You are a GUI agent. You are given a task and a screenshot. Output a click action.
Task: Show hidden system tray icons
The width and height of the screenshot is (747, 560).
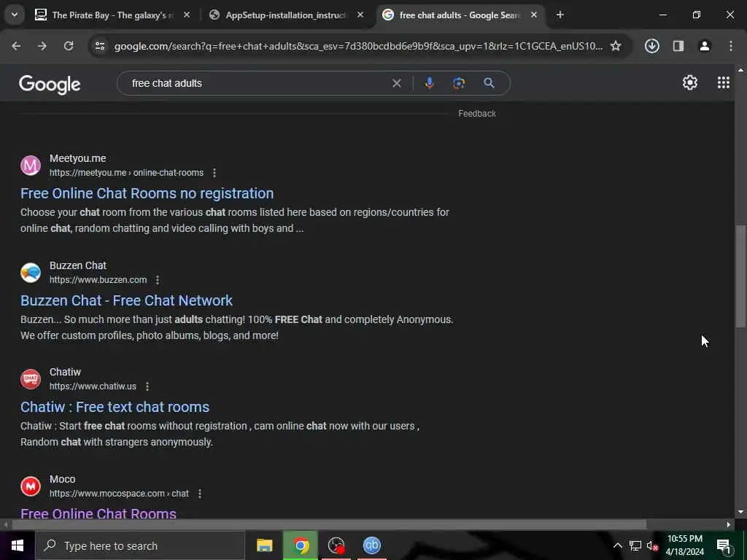pyautogui.click(x=617, y=545)
